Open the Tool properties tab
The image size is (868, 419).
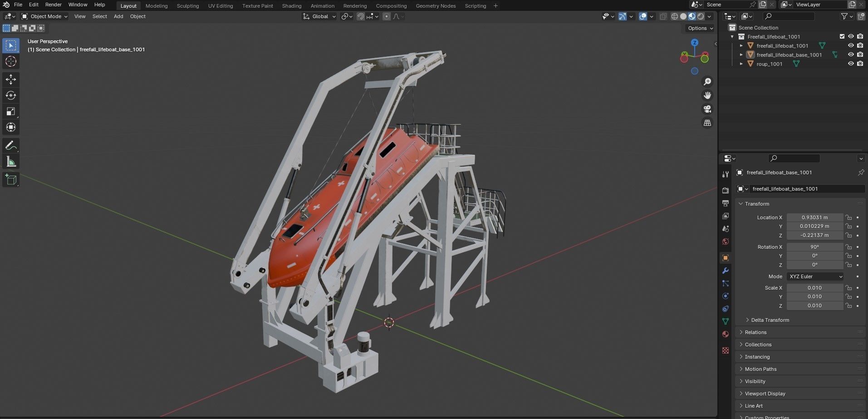click(x=725, y=174)
